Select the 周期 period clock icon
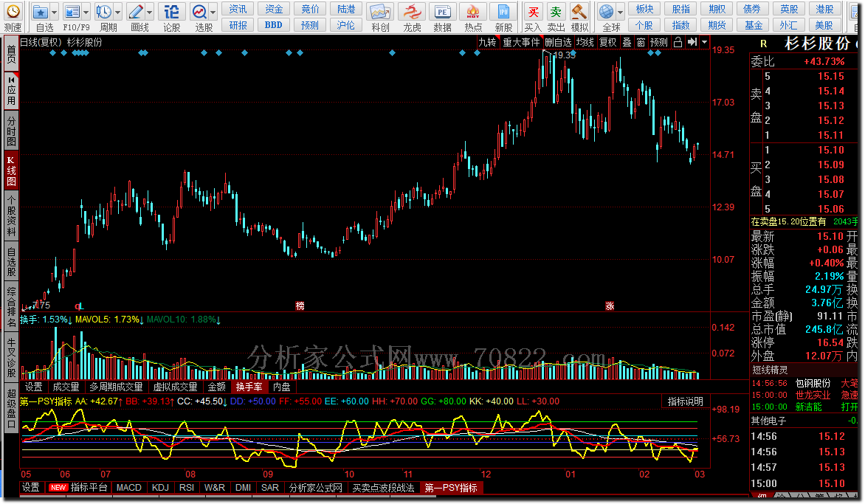Screen dimensions: 865x504 [x=103, y=12]
